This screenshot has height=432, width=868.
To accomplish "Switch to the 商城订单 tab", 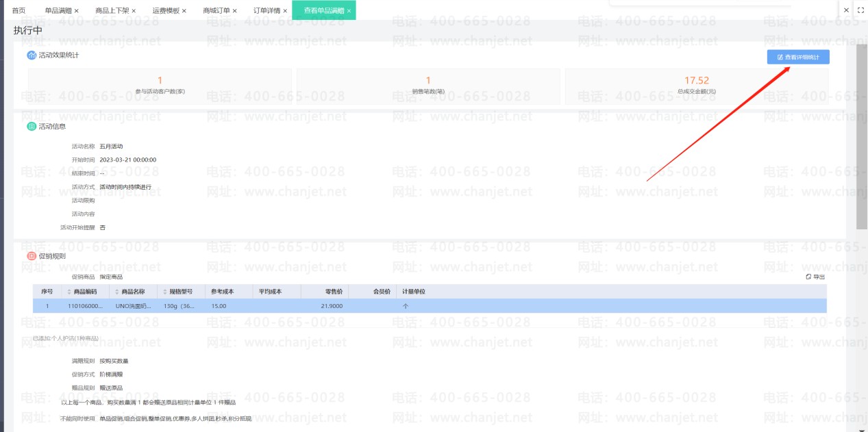I will 216,10.
